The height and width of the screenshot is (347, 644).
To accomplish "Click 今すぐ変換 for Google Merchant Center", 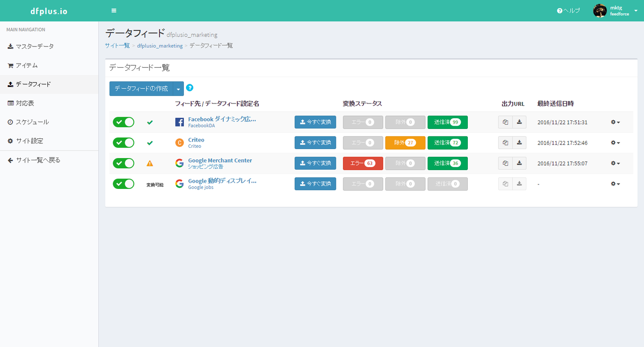I will pos(315,163).
